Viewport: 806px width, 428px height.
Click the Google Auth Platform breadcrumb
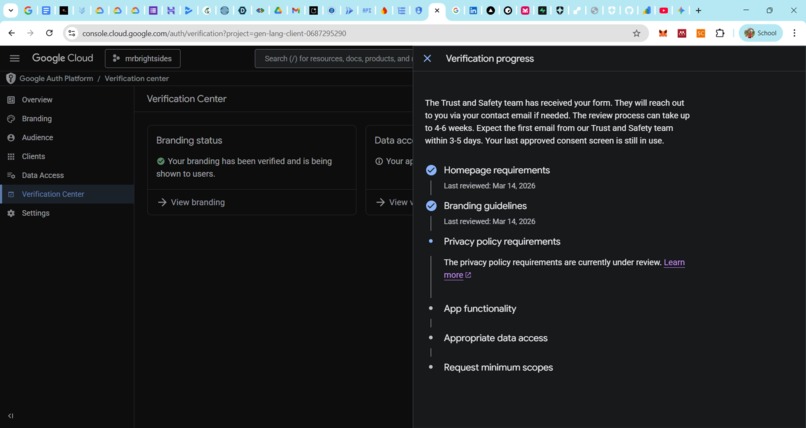(56, 79)
